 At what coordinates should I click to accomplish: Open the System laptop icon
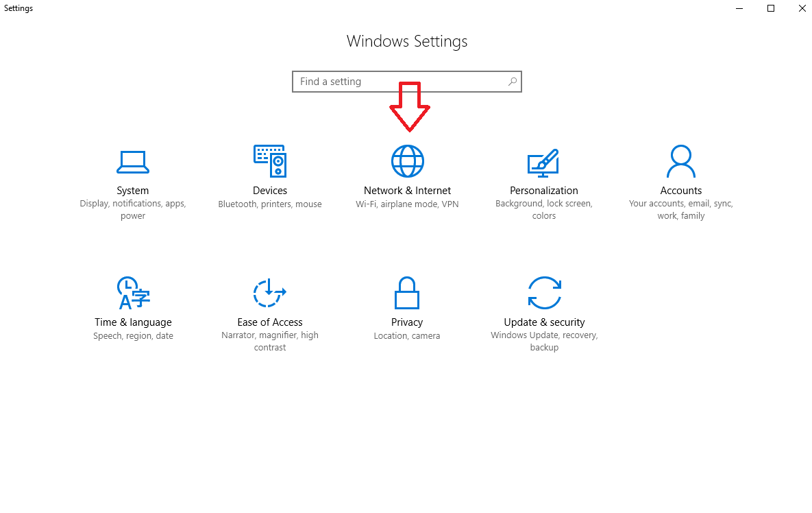[133, 162]
